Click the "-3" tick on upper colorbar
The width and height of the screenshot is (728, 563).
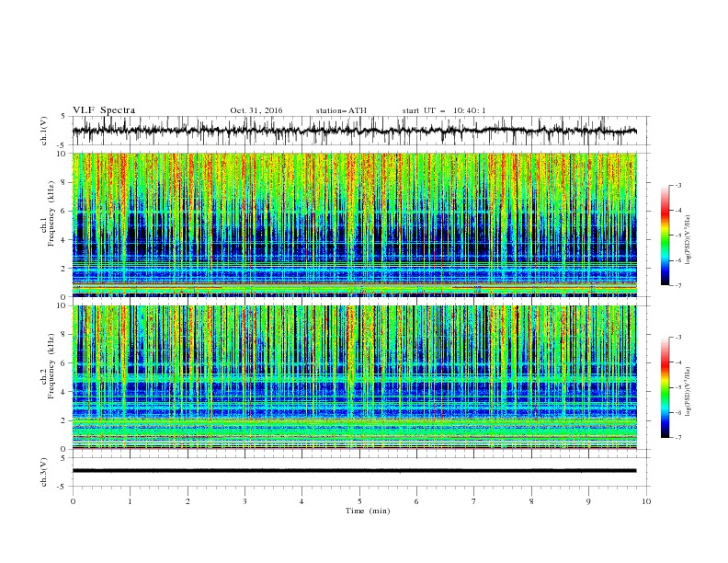(677, 185)
